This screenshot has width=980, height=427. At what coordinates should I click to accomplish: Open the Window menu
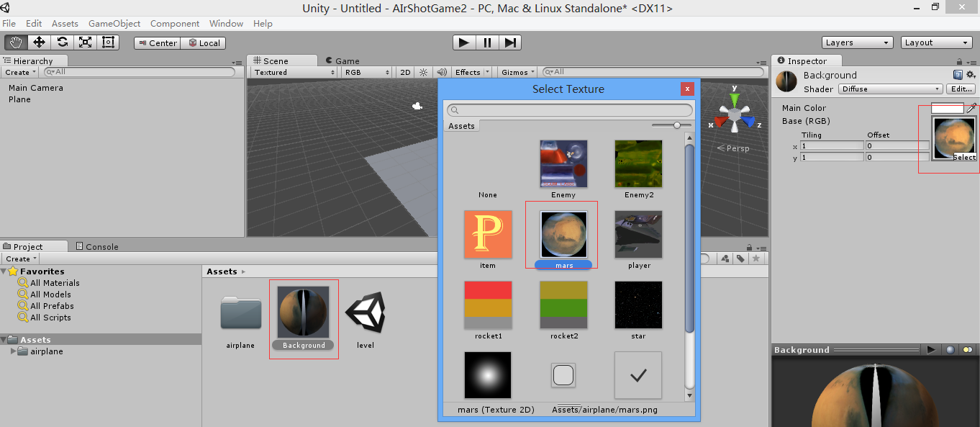[x=226, y=23]
